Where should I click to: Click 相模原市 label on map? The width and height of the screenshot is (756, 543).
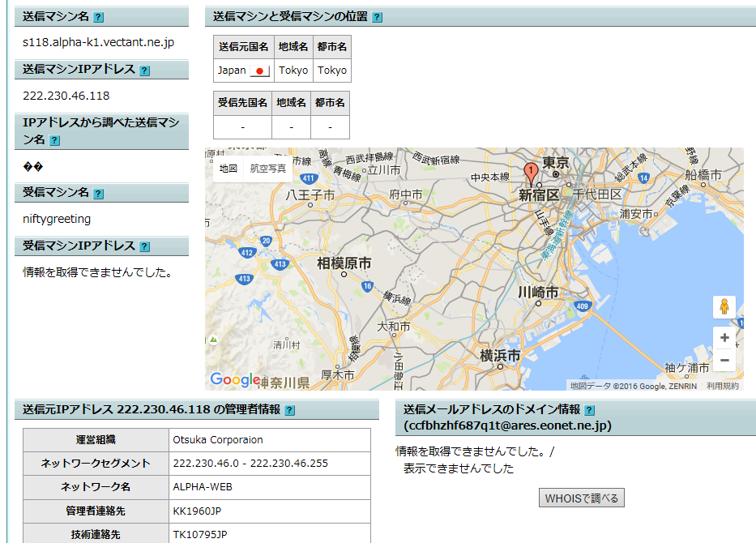coord(344,263)
